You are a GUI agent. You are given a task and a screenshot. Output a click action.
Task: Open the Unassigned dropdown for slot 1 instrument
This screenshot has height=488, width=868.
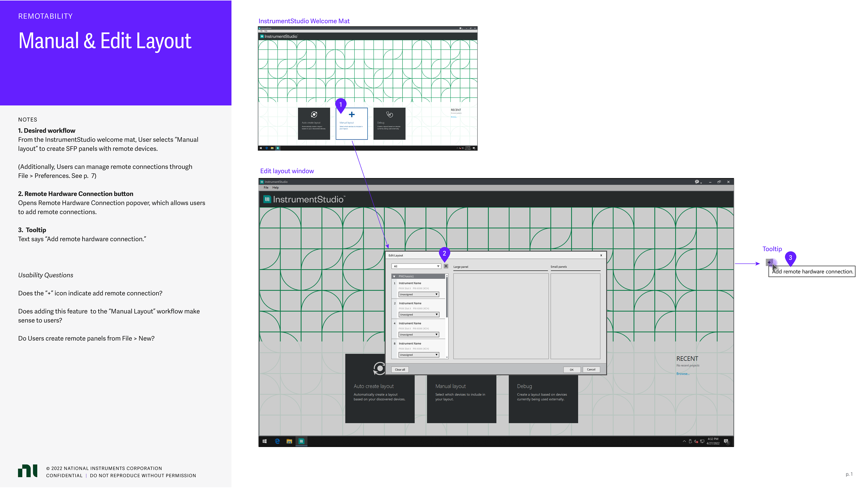click(x=418, y=294)
